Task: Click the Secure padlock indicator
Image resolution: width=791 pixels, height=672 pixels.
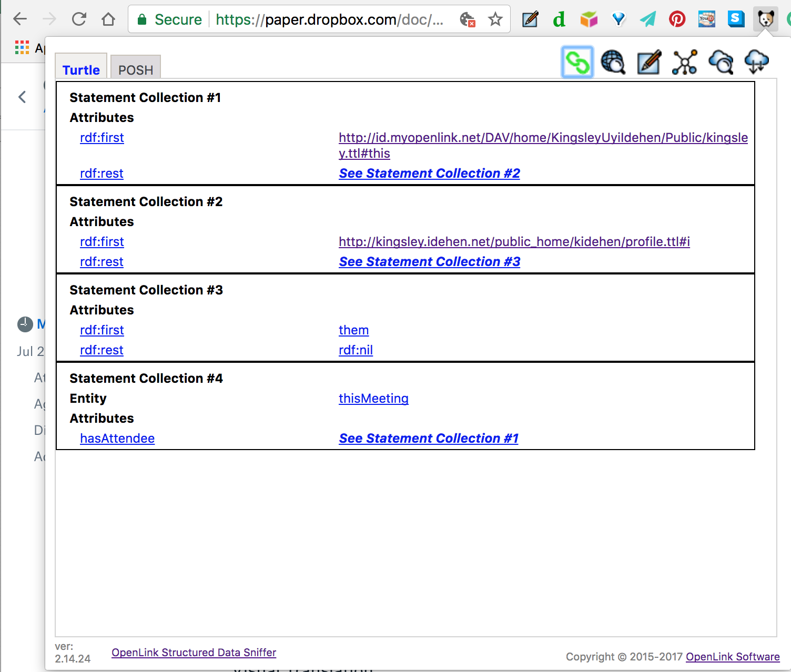Action: (141, 19)
